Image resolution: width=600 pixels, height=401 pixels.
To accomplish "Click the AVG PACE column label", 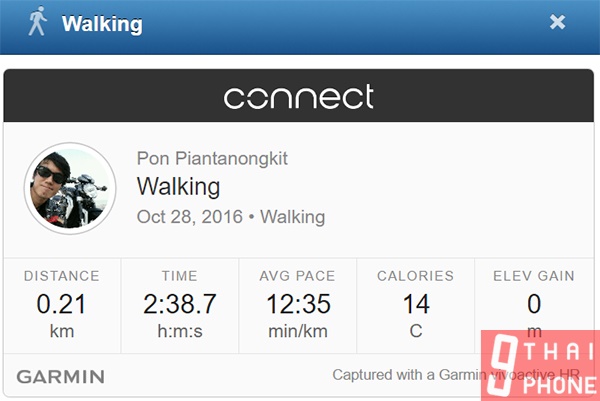I will (297, 276).
